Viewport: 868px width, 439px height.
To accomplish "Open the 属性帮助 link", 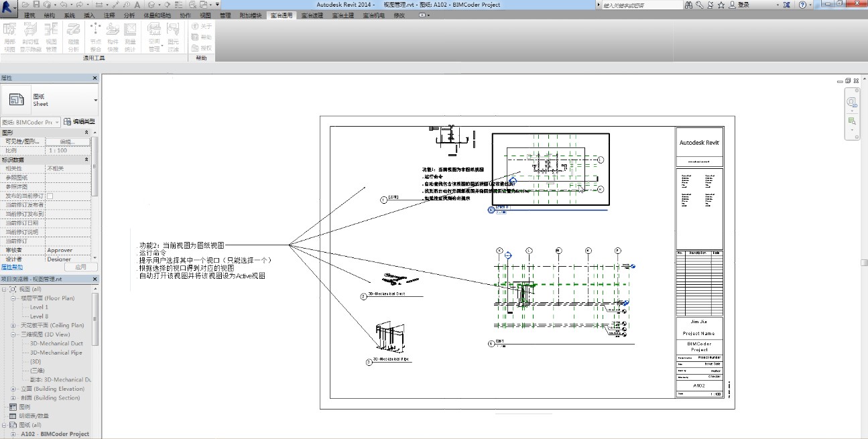I will click(x=11, y=267).
